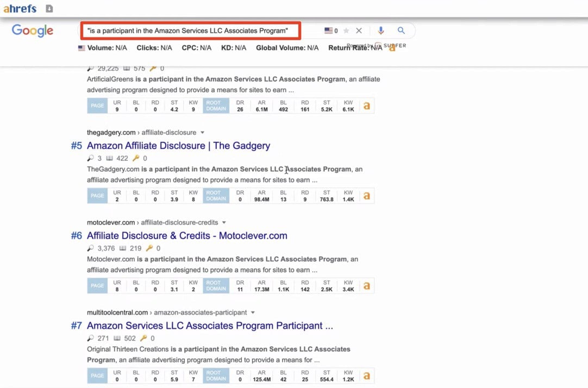Click the Google logo
Image resolution: width=588 pixels, height=388 pixels.
33,30
